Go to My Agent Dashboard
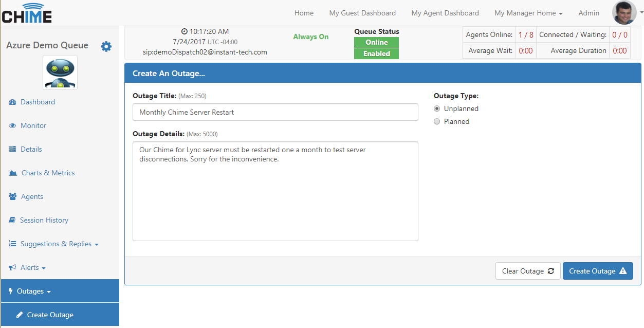 pos(445,13)
